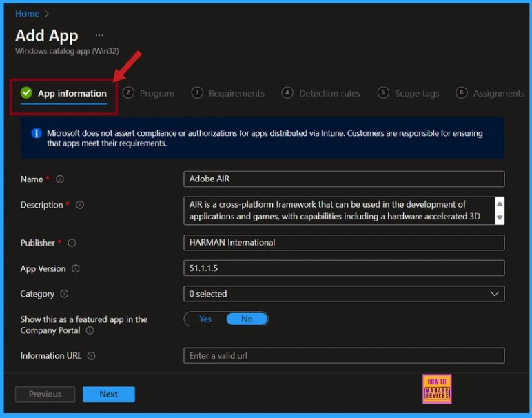
Task: Switch to the Program tab
Action: click(x=148, y=93)
